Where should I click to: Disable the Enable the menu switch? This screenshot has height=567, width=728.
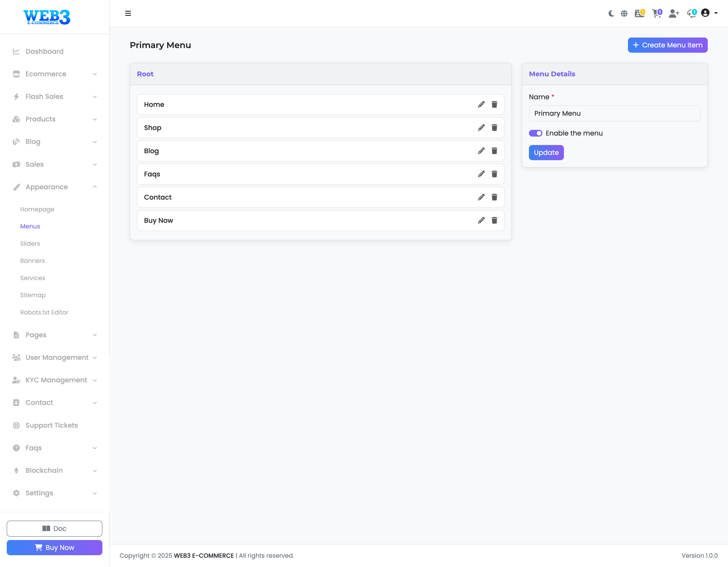[x=535, y=133]
